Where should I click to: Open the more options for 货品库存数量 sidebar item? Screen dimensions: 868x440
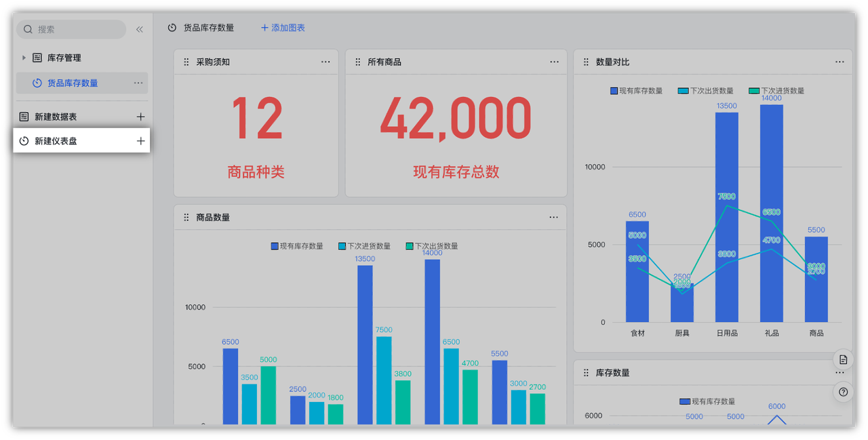pos(138,83)
